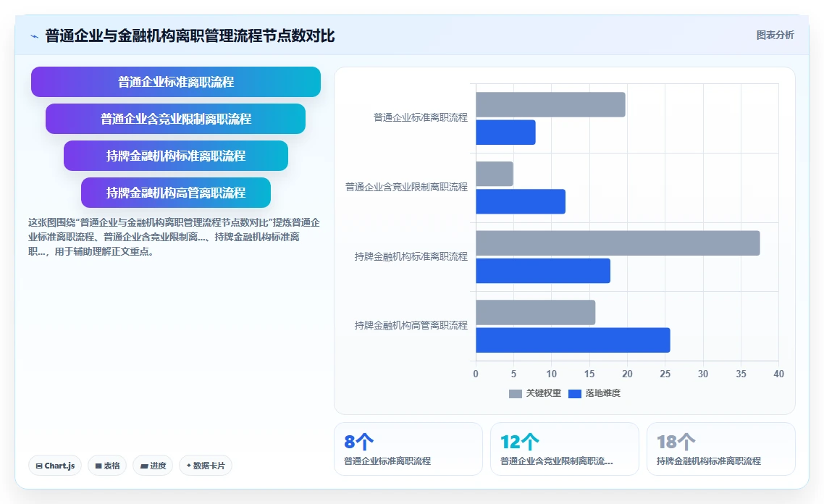Image resolution: width=824 pixels, height=504 pixels.
Task: Click blue bar for 普通企业含竞业限制离职流程
Action: click(521, 202)
